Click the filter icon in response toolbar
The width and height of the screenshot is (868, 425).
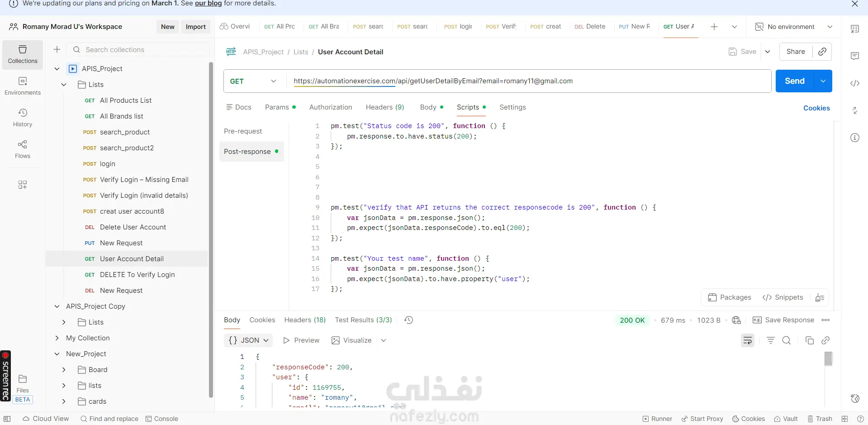[771, 340]
